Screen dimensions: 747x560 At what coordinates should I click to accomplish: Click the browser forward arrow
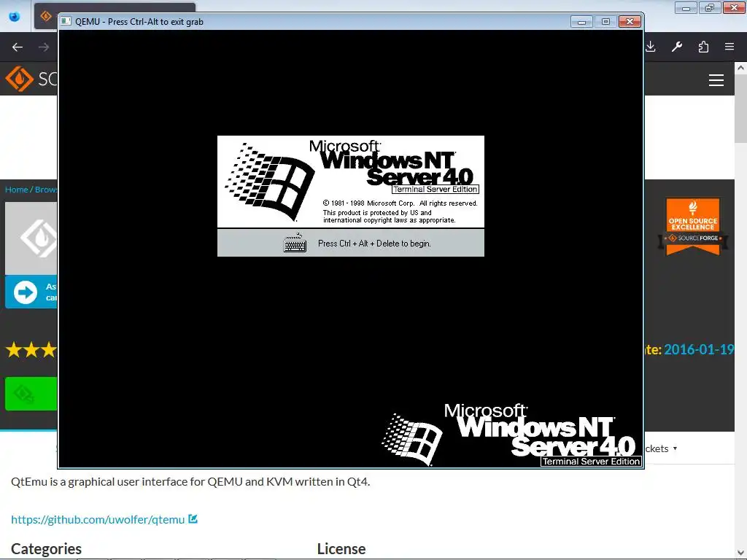point(44,47)
